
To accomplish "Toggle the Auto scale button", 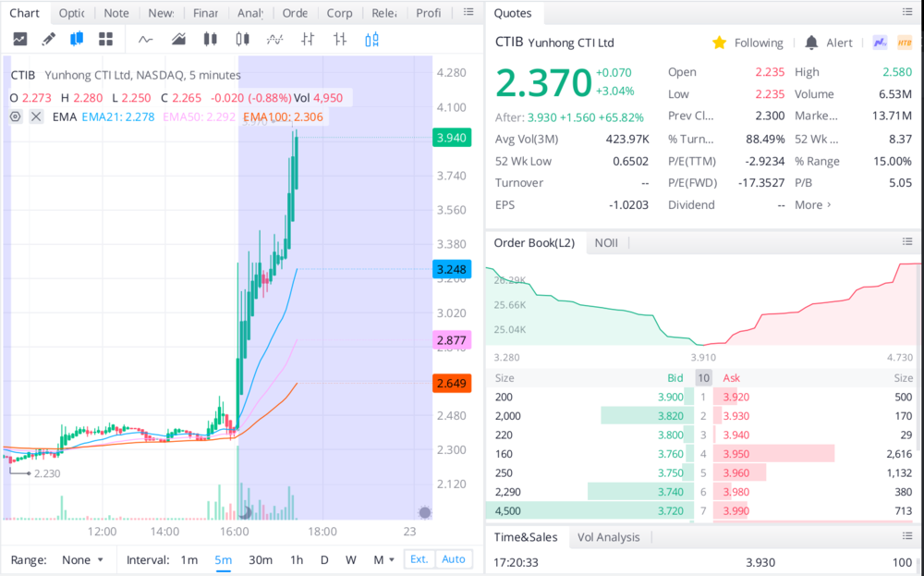I will click(x=454, y=559).
